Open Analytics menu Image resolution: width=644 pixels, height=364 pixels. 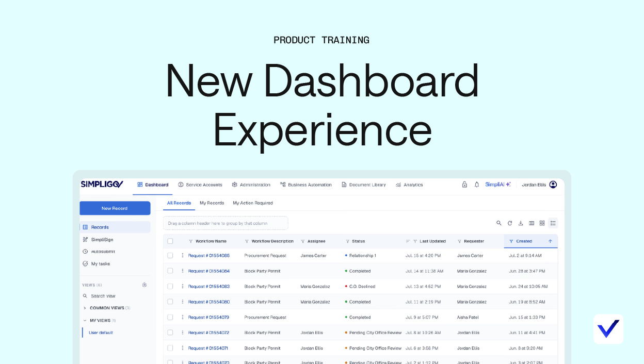409,185
